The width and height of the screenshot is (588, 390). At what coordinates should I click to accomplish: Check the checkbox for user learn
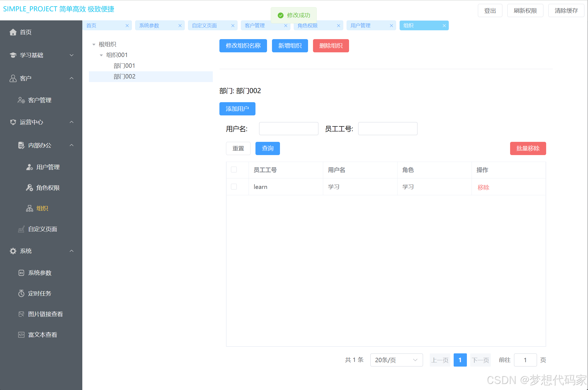234,186
